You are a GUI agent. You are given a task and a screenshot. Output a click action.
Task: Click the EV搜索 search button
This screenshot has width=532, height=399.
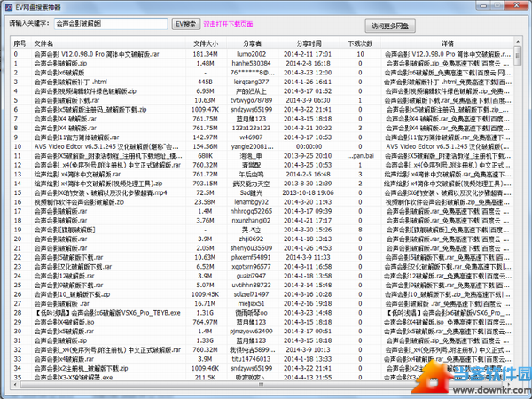pos(185,24)
